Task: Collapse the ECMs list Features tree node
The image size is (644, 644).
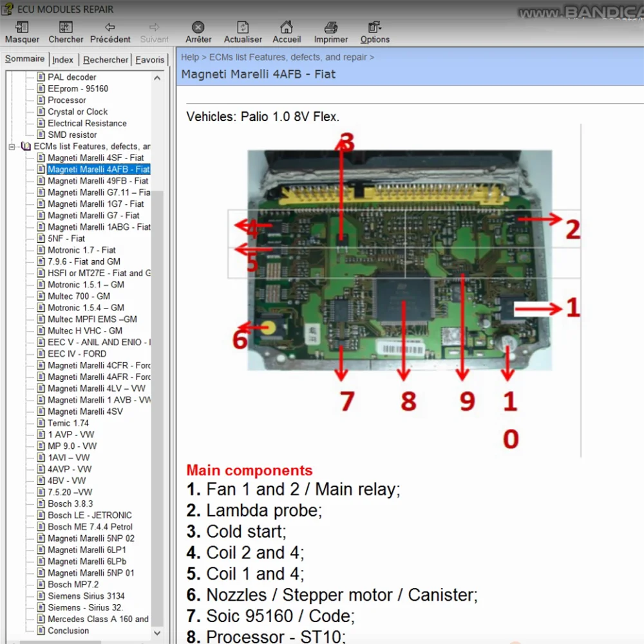Action: click(12, 146)
